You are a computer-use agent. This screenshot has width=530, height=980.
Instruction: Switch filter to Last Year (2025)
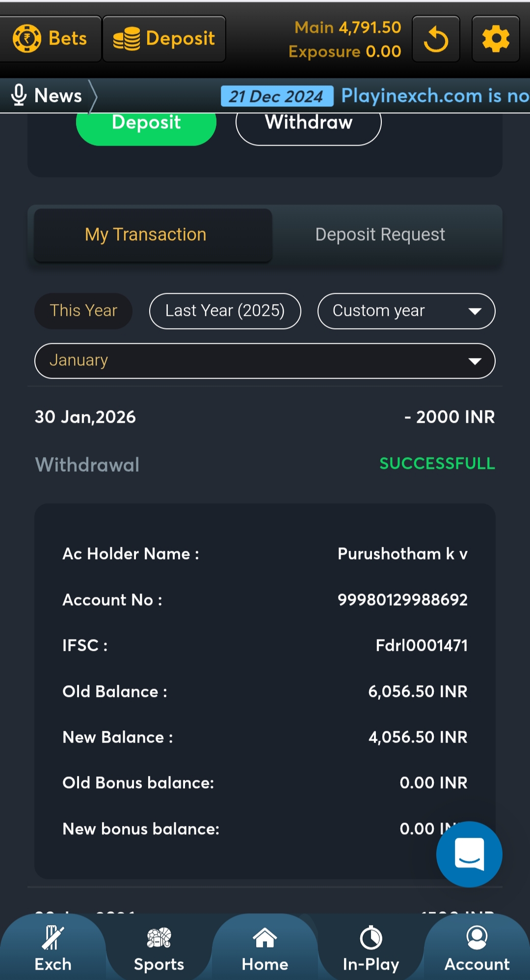click(x=225, y=311)
